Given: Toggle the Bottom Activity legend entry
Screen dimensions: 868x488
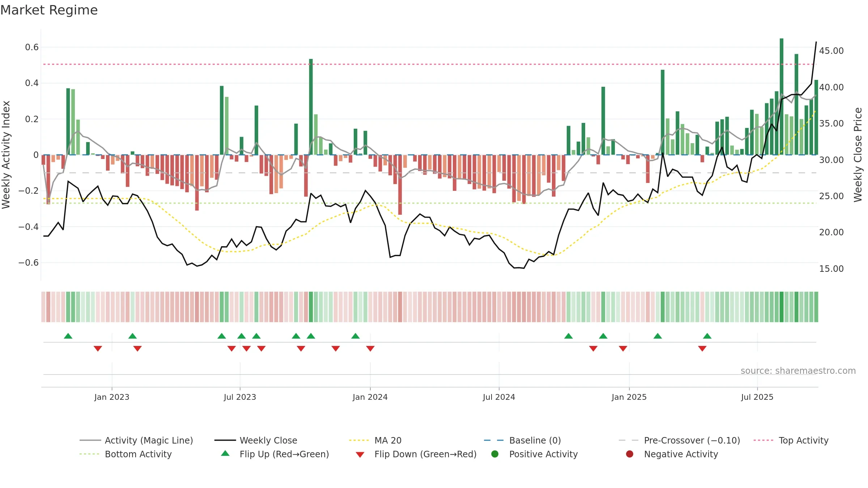Looking at the screenshot, I should [125, 454].
